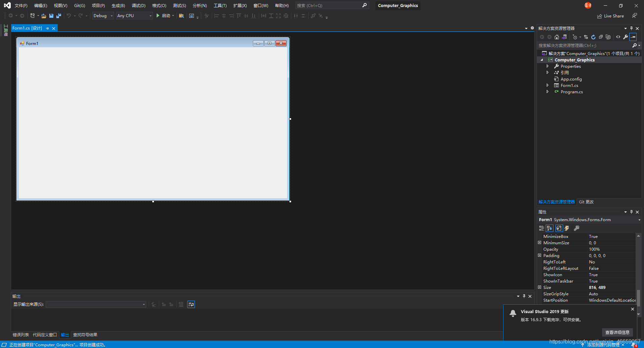This screenshot has height=348, width=644.
Task: Click the feedback icon near Live Share
Action: [x=634, y=16]
